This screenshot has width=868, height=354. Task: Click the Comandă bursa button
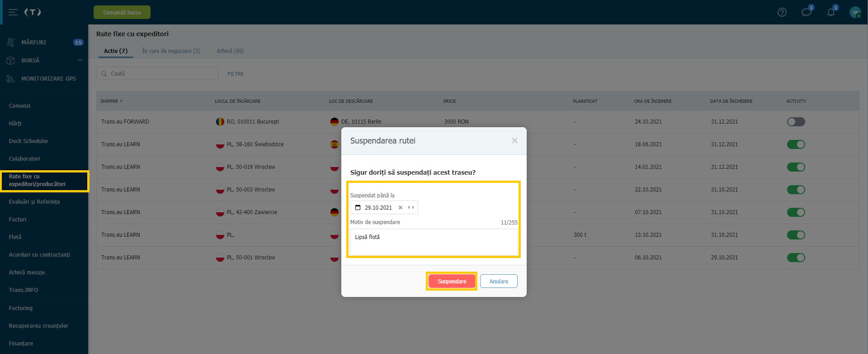click(122, 12)
